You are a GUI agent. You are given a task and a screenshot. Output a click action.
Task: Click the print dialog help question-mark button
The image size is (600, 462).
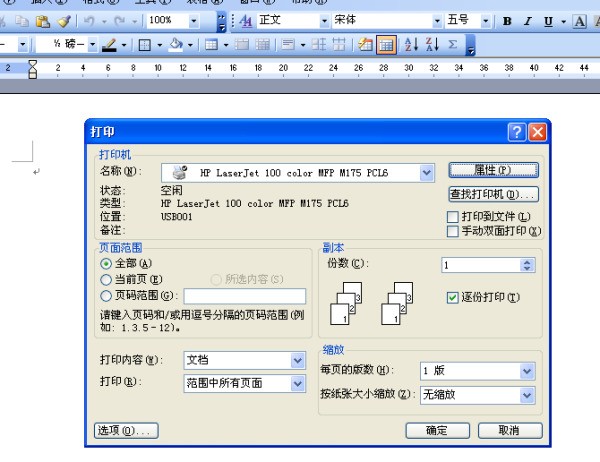click(516, 132)
